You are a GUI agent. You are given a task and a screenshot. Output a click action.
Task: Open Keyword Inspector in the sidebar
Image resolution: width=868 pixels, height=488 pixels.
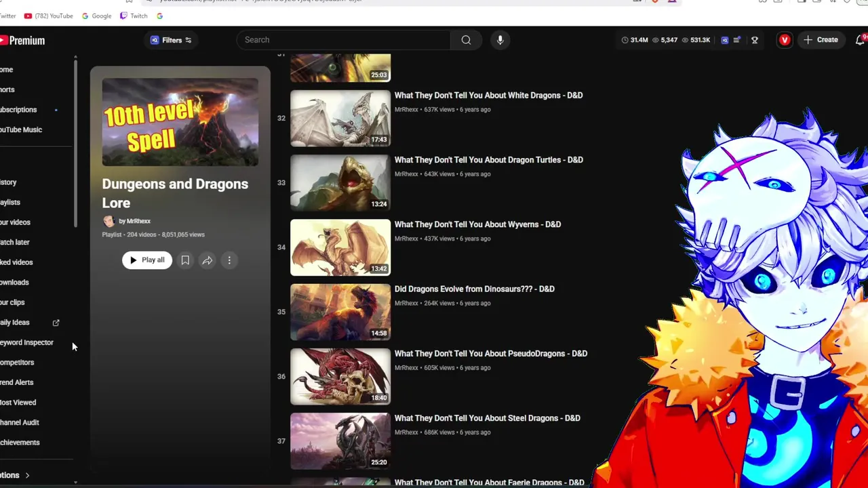26,342
